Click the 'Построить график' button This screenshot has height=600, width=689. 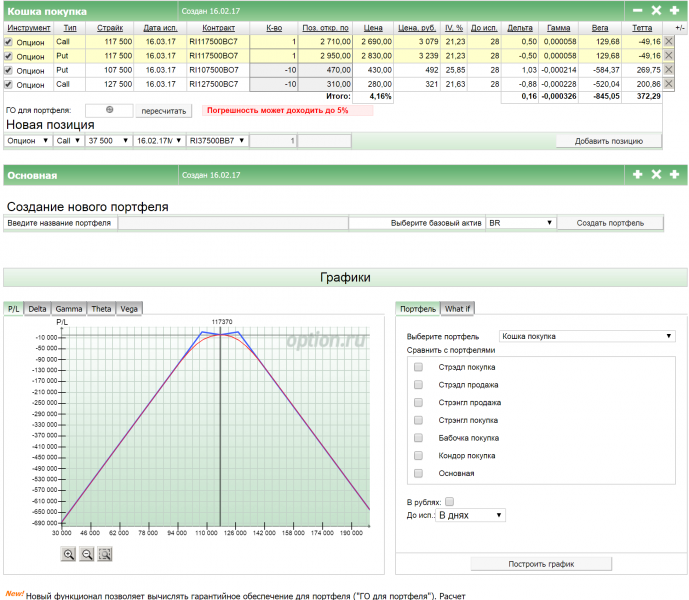[x=540, y=564]
